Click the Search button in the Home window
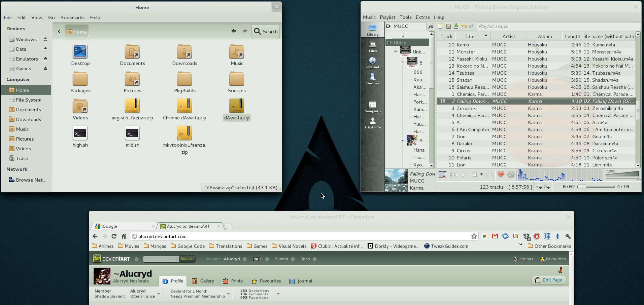 tap(266, 32)
